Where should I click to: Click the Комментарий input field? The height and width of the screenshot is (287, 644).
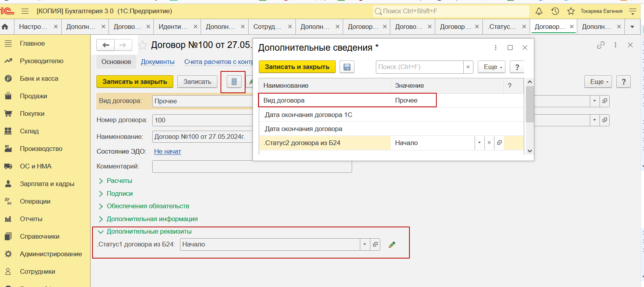tap(252, 167)
